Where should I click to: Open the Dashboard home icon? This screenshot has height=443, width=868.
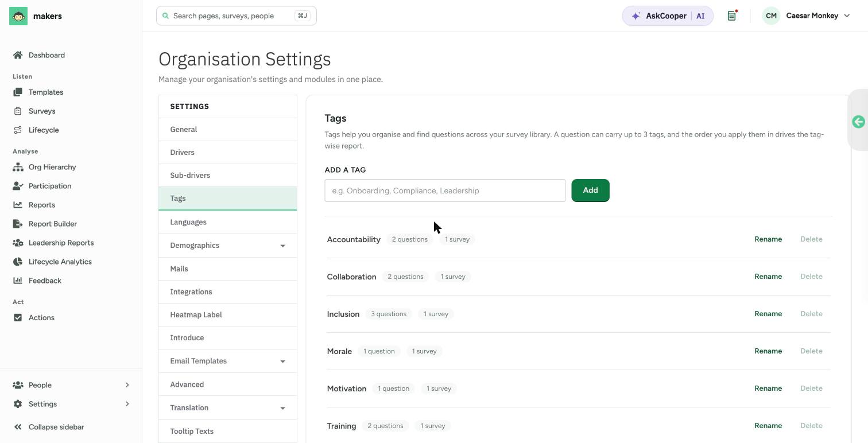pyautogui.click(x=18, y=55)
